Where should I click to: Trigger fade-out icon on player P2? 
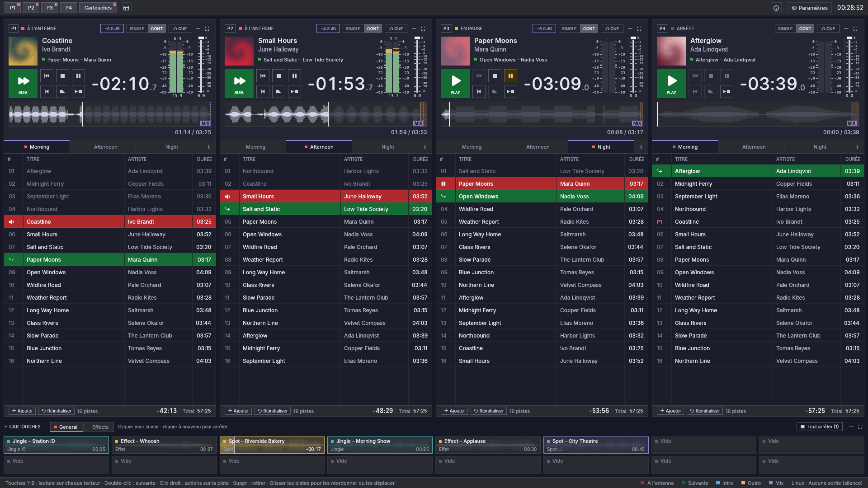tap(278, 91)
